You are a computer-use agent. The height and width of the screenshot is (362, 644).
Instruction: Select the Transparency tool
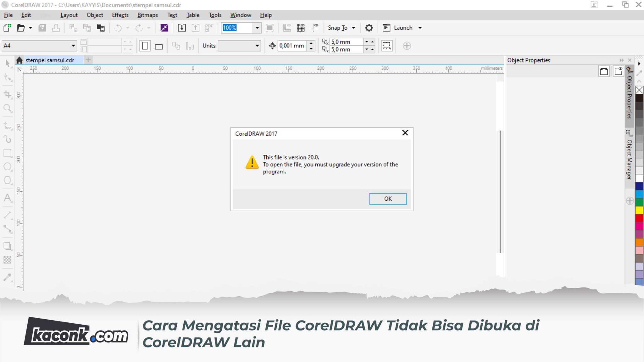(x=7, y=260)
